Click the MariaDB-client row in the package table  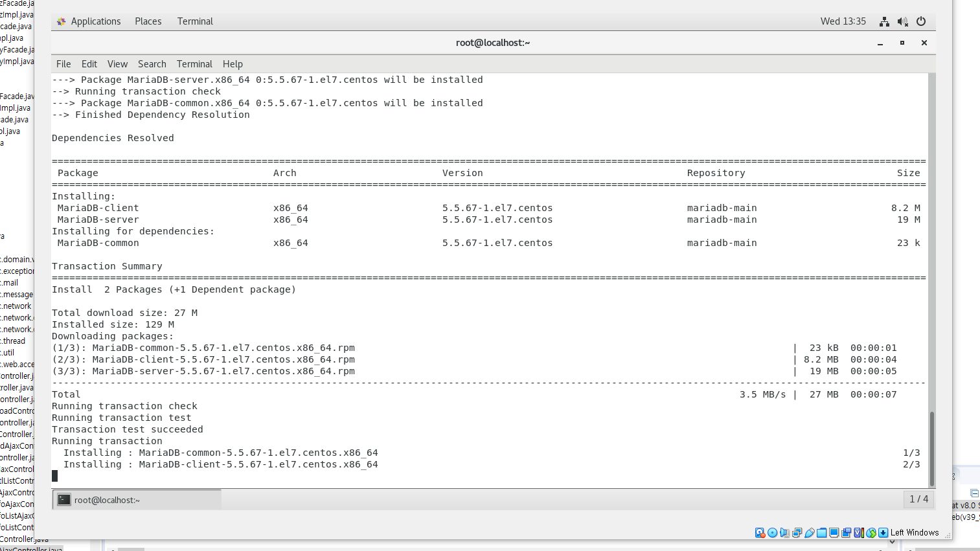488,208
